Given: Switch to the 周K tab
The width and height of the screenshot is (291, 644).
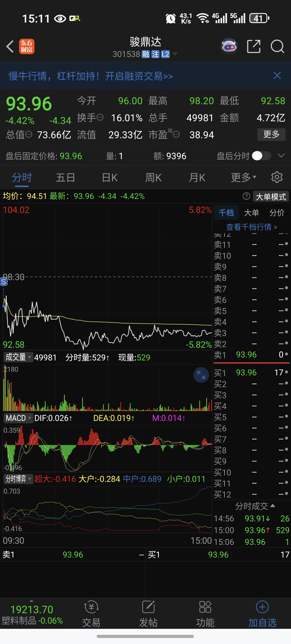Looking at the screenshot, I should [153, 178].
